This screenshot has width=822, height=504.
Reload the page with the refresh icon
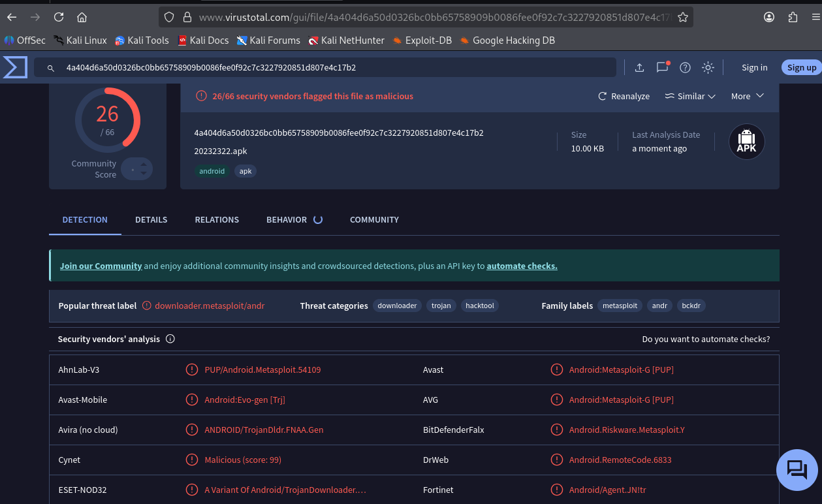click(59, 17)
